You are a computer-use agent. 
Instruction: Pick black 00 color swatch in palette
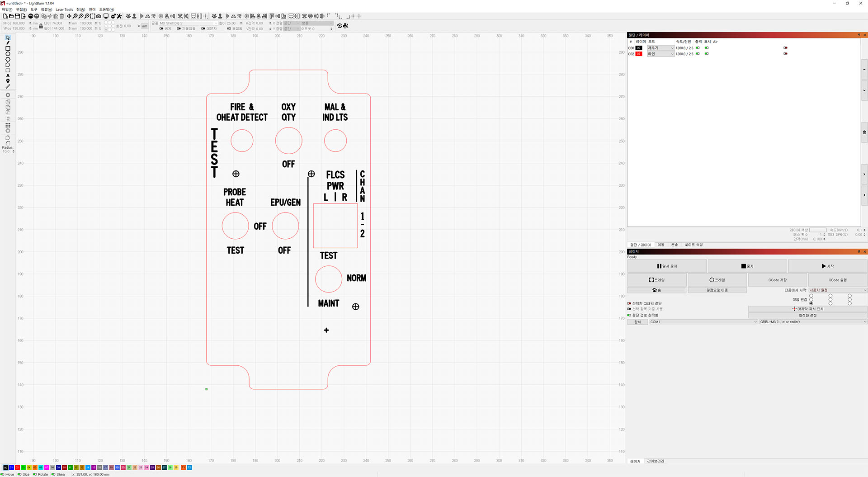point(5,468)
